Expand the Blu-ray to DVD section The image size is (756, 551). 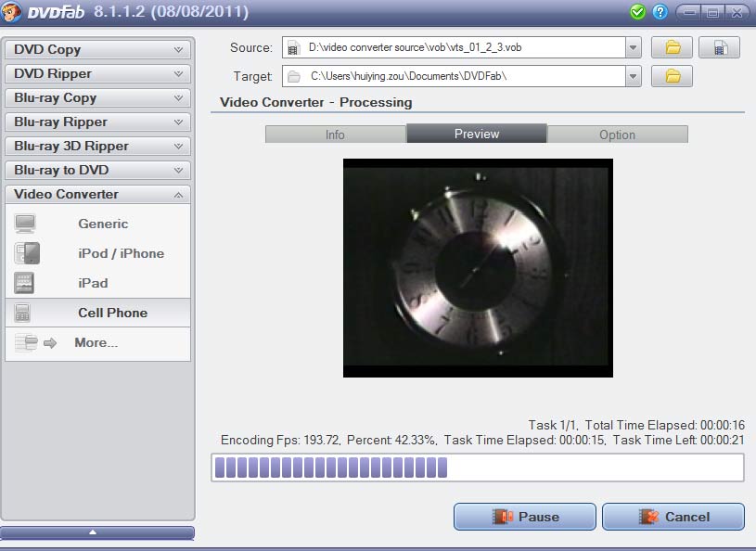click(x=98, y=170)
